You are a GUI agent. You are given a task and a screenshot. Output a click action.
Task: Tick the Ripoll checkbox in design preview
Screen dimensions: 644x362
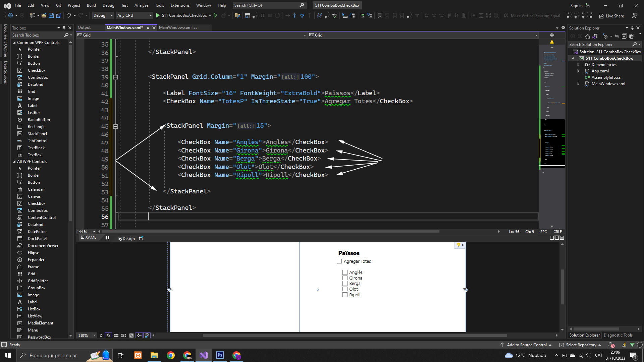[x=345, y=295]
